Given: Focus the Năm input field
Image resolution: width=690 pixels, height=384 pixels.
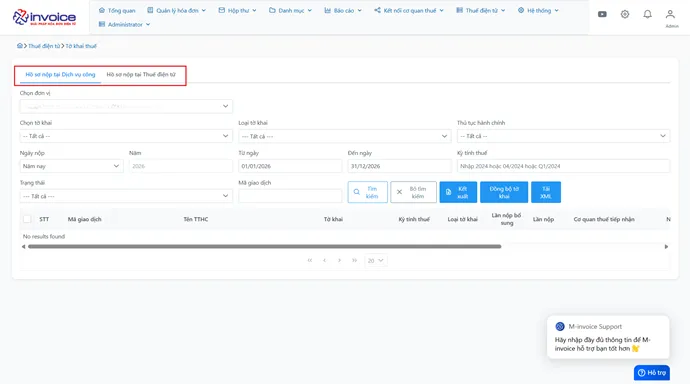Looking at the screenshot, I should click(180, 166).
